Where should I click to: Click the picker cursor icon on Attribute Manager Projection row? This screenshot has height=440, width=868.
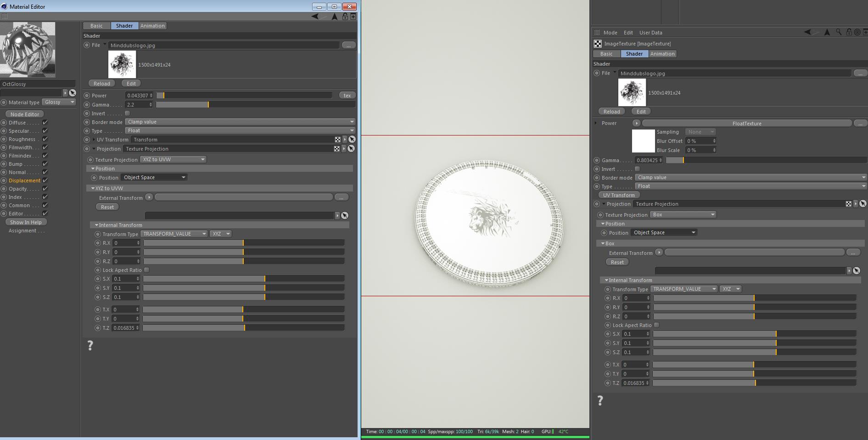pos(863,204)
